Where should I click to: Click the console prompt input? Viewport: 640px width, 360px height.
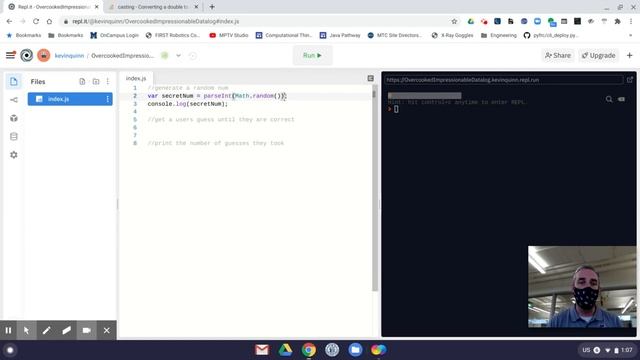coord(396,109)
